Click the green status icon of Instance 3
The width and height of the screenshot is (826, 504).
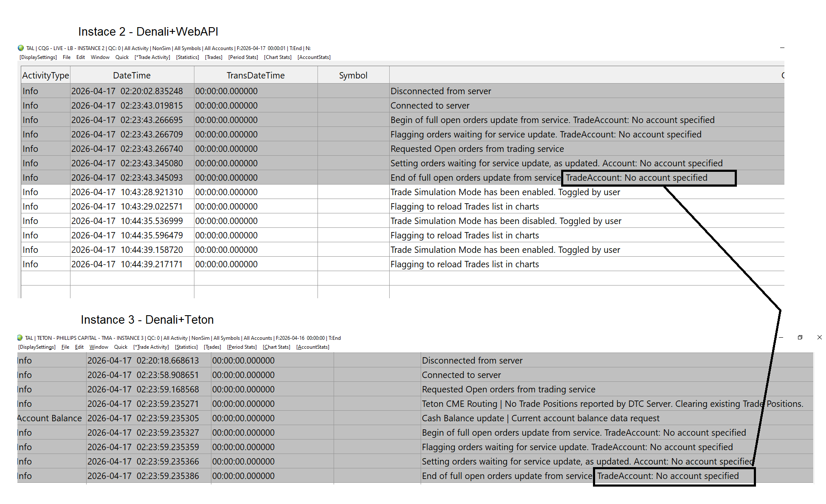coord(20,338)
